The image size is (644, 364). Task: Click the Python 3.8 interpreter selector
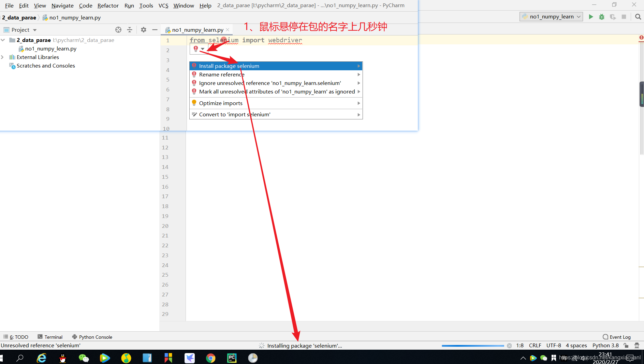(x=605, y=346)
